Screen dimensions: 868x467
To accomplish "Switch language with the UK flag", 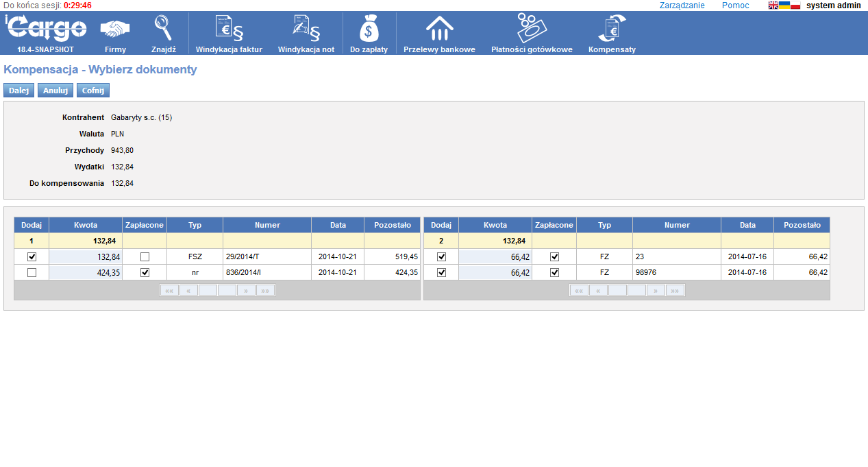I will click(773, 5).
